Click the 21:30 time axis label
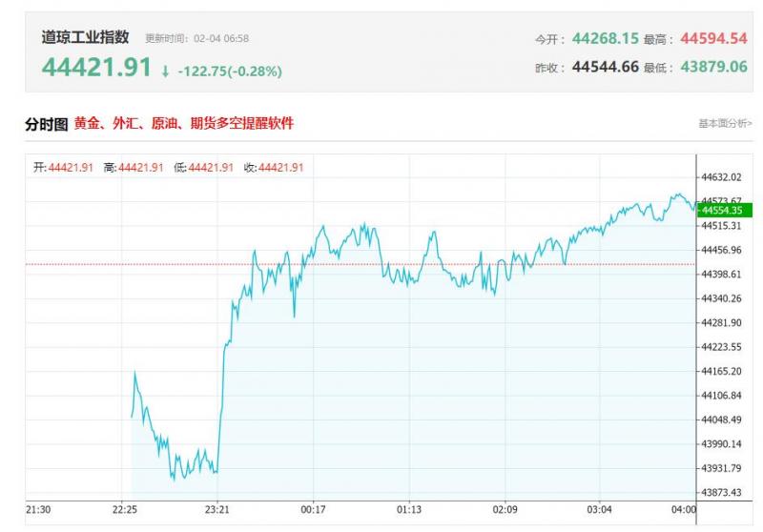Screen dimensions: 763x532 38,510
